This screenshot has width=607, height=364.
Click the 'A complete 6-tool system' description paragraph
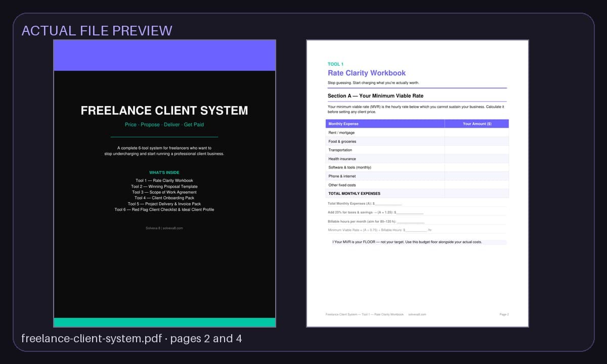[164, 151]
